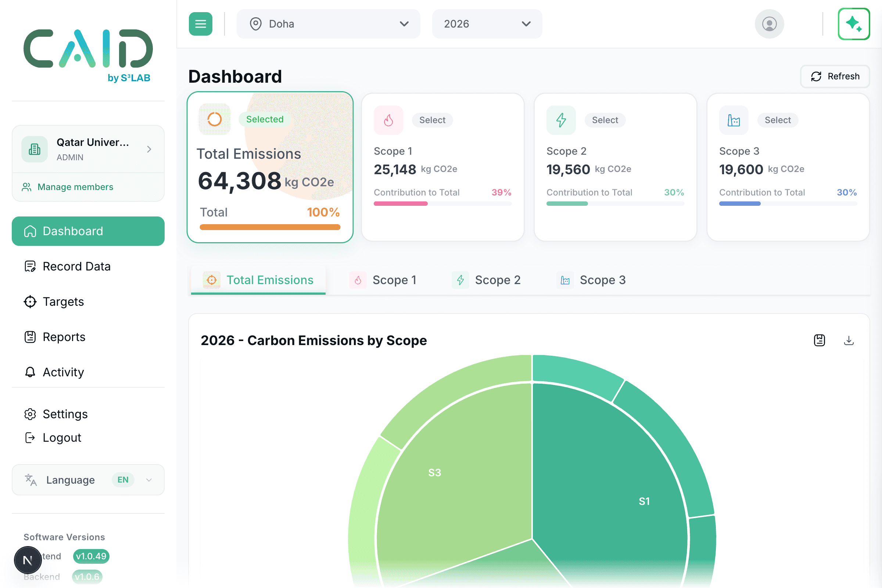
Task: Click the Qatar University building icon
Action: tap(35, 149)
